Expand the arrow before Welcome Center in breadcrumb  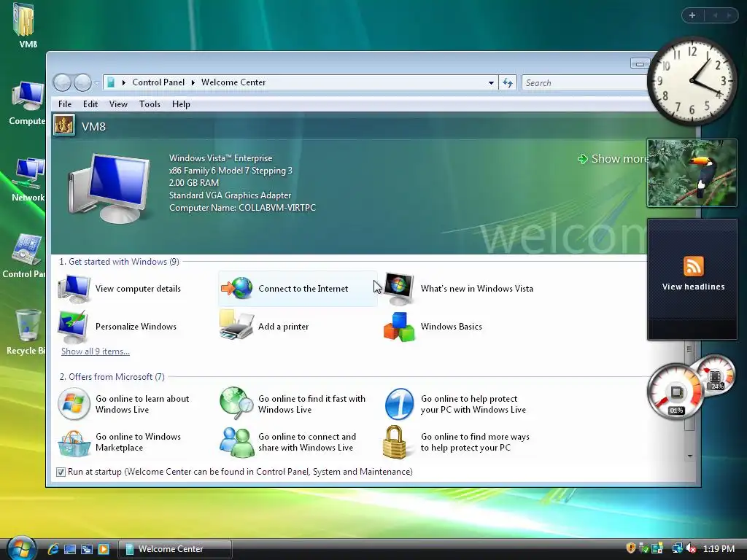tap(193, 83)
